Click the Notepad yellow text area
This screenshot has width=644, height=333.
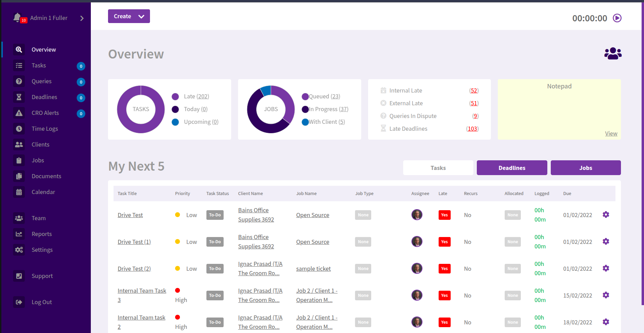(x=559, y=110)
